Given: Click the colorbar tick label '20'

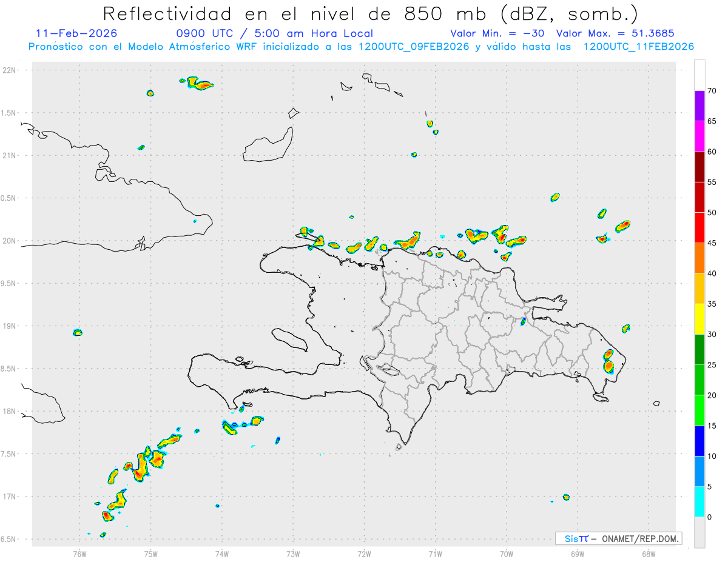Looking at the screenshot, I should pos(712,395).
